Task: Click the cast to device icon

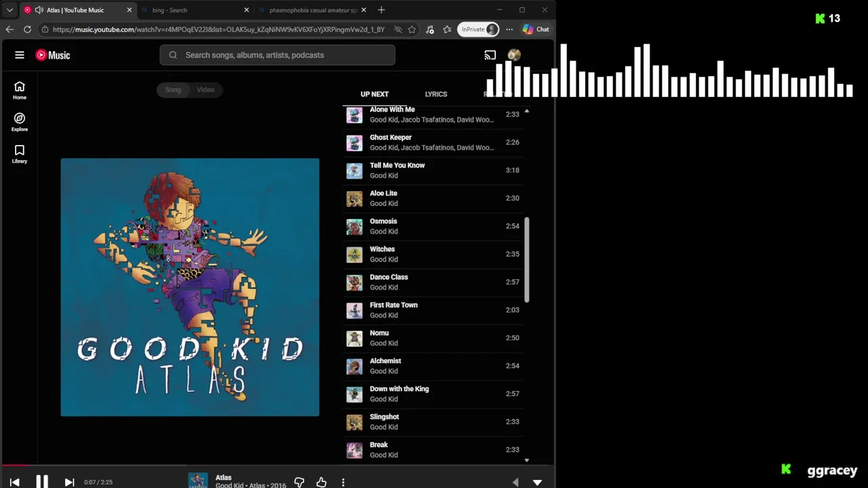Action: 490,55
